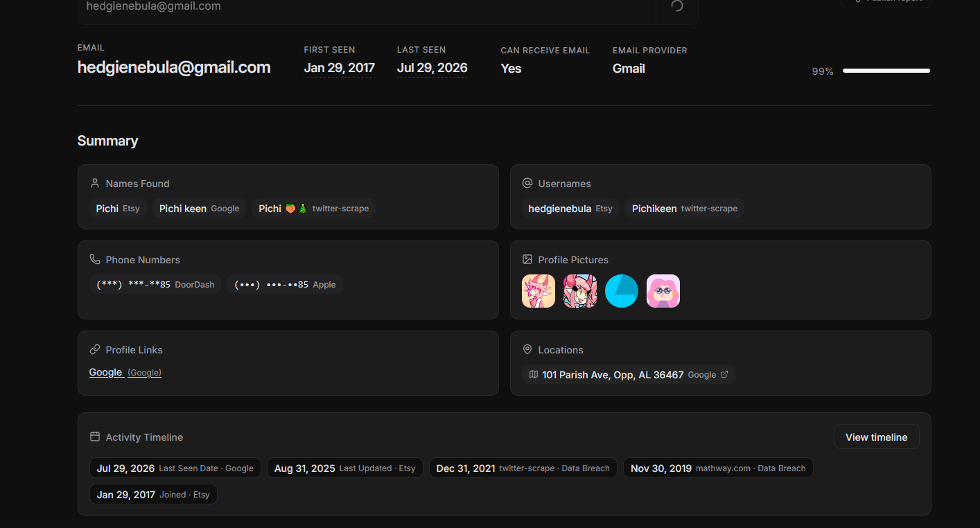Select the Jan 29, 2017 Joined Etsy timeline entry
The width and height of the screenshot is (980, 528).
tap(153, 495)
